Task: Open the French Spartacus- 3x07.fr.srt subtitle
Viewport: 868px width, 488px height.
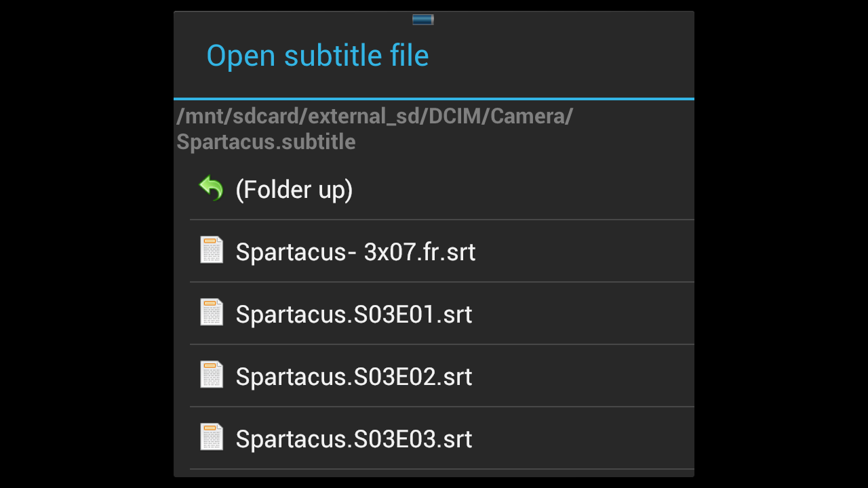Action: (355, 252)
